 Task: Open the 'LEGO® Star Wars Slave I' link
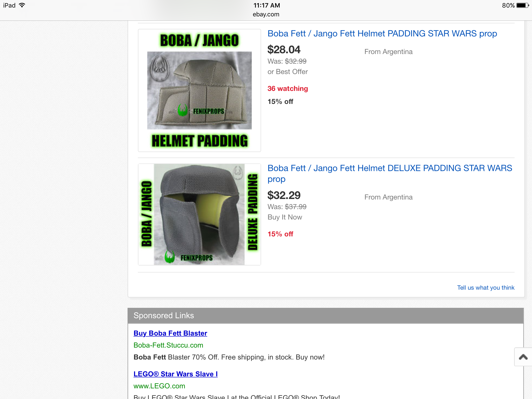coord(175,374)
